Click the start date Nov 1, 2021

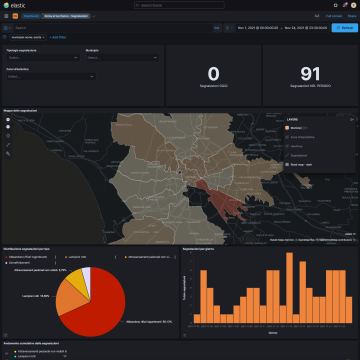[258, 28]
